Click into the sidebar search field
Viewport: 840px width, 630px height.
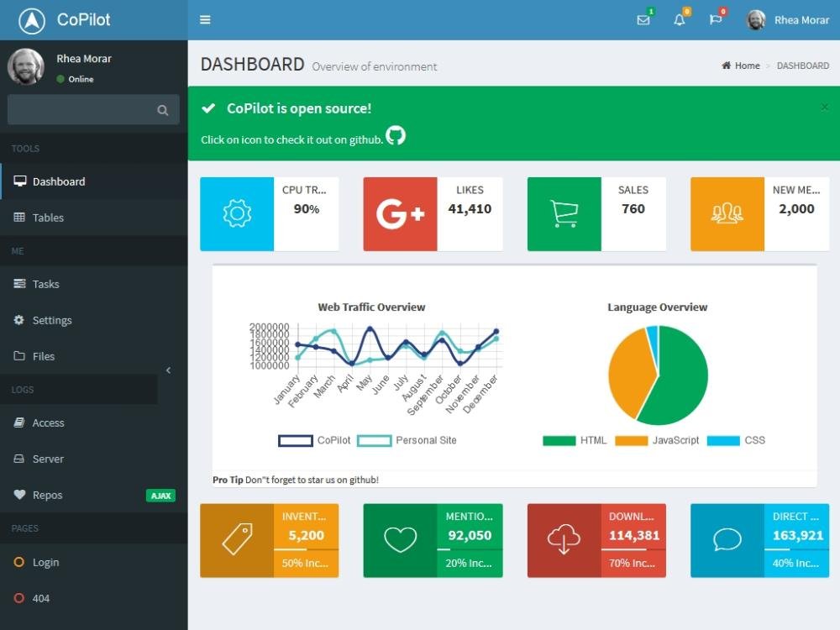tap(80, 110)
